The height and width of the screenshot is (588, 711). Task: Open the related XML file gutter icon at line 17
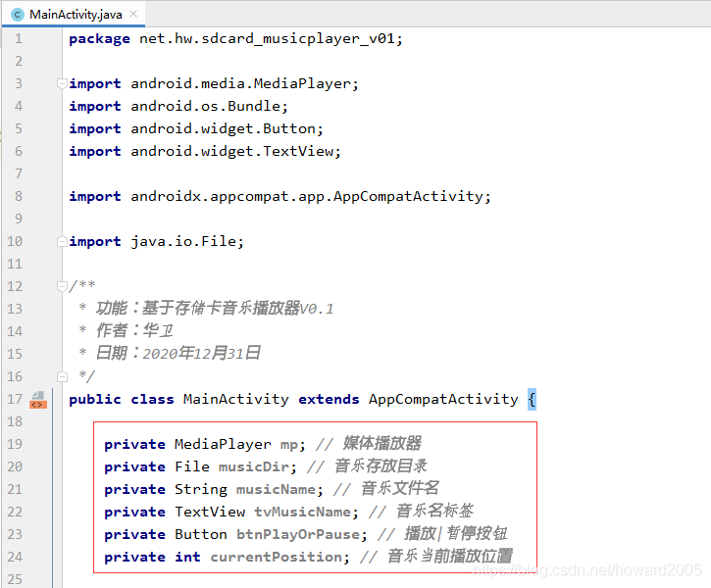tap(38, 400)
